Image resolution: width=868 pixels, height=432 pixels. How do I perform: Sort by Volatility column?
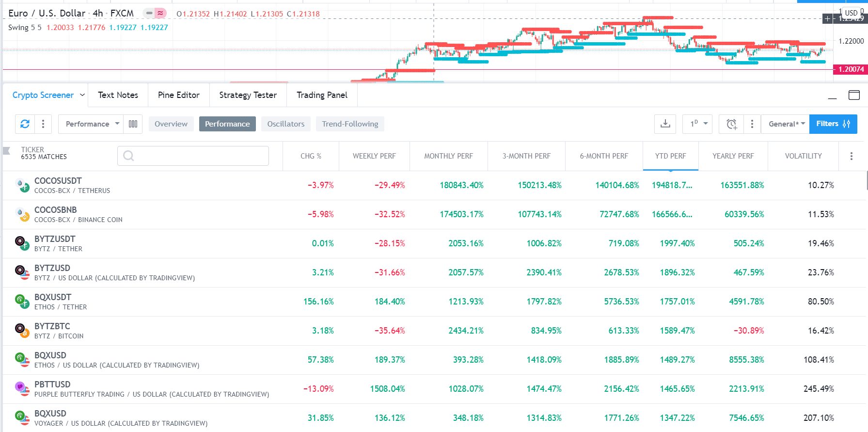[x=804, y=156]
